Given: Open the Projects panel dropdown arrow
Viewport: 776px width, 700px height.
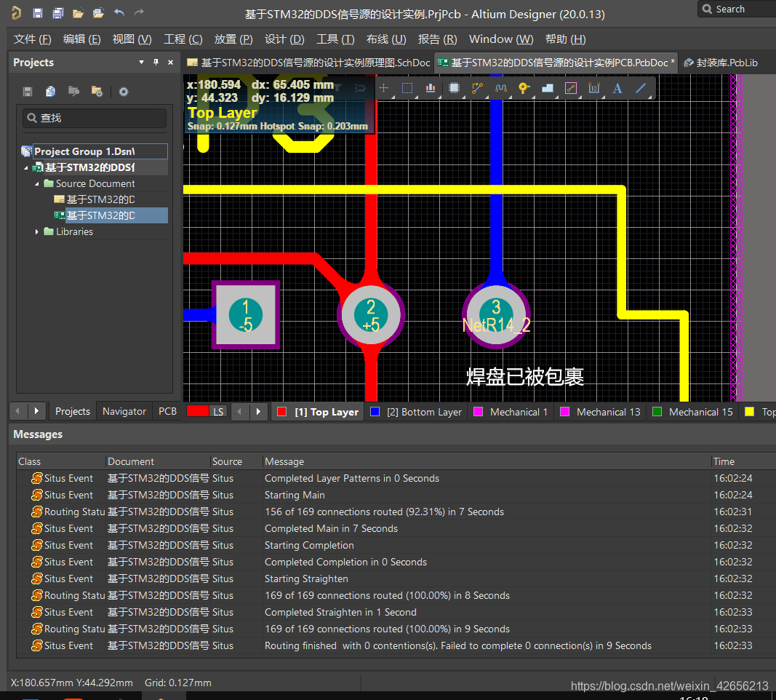Looking at the screenshot, I should [142, 63].
